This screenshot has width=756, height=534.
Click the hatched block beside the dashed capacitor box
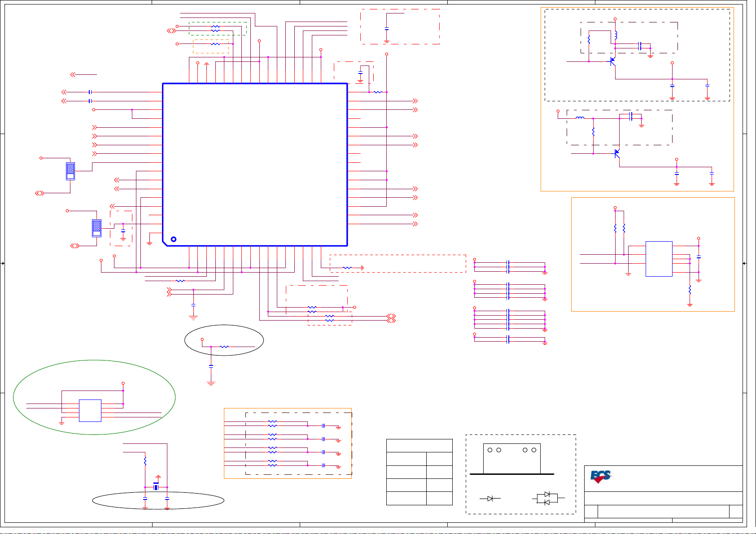pos(96,228)
